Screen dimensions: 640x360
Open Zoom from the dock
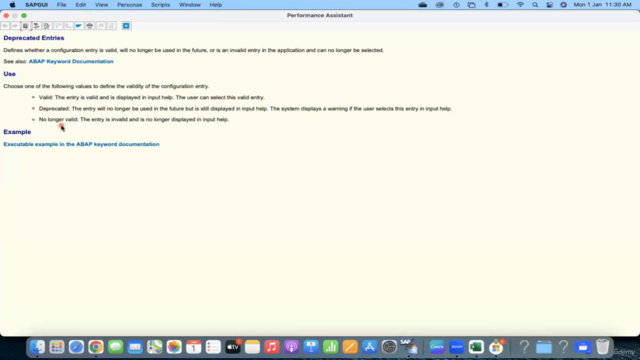click(456, 347)
